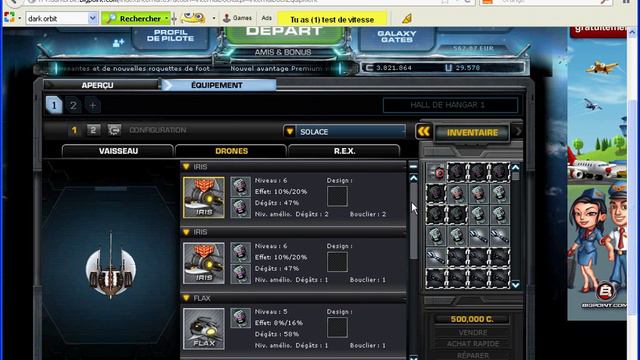Click the inventory scroll-up arrow
Viewport: 640px width, 360px height.
[x=516, y=167]
